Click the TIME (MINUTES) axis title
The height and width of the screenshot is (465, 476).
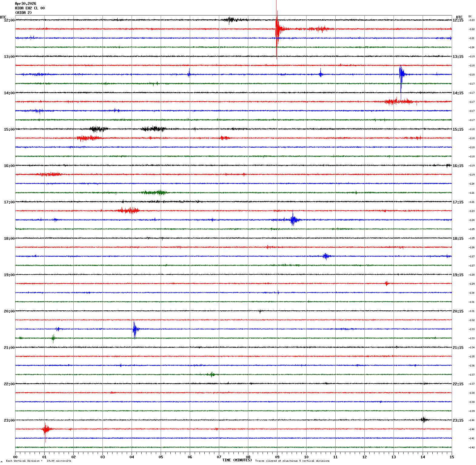tap(237, 460)
